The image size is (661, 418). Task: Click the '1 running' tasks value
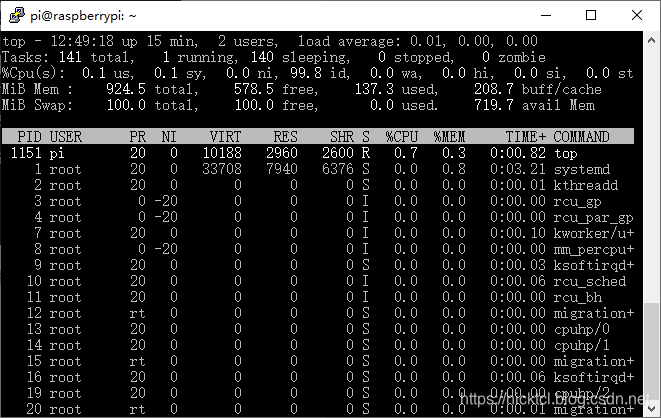[200, 57]
